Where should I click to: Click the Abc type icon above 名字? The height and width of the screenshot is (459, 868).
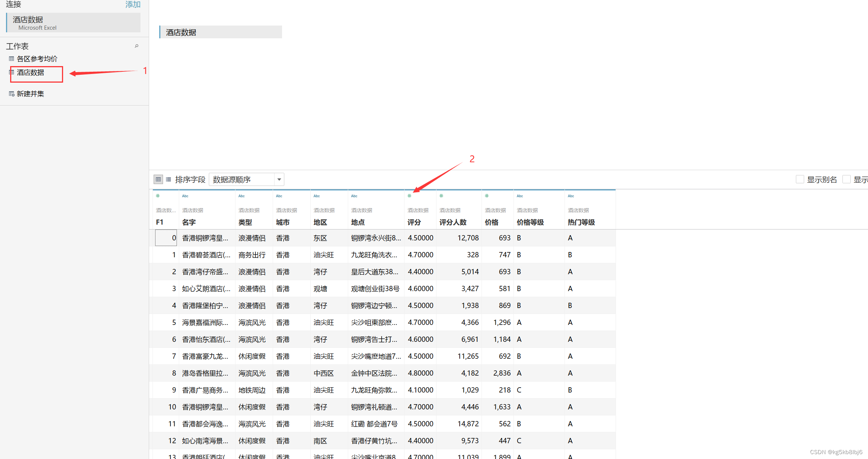[x=185, y=196]
